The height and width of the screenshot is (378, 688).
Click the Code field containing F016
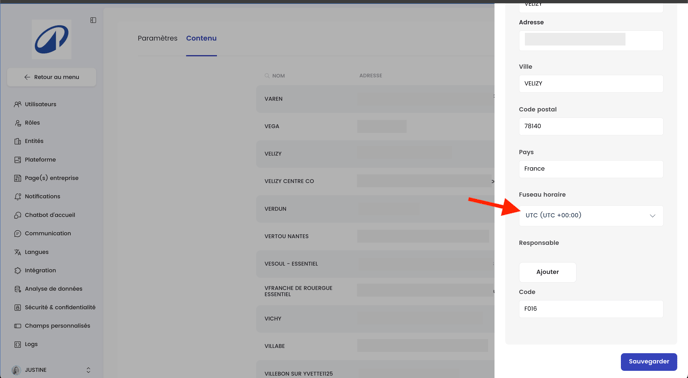tap(591, 309)
